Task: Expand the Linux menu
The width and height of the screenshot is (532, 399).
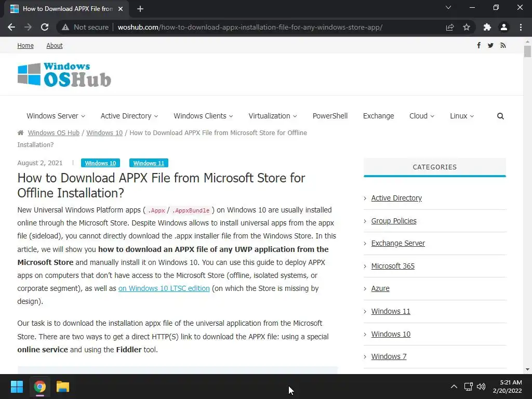Action: 462,116
